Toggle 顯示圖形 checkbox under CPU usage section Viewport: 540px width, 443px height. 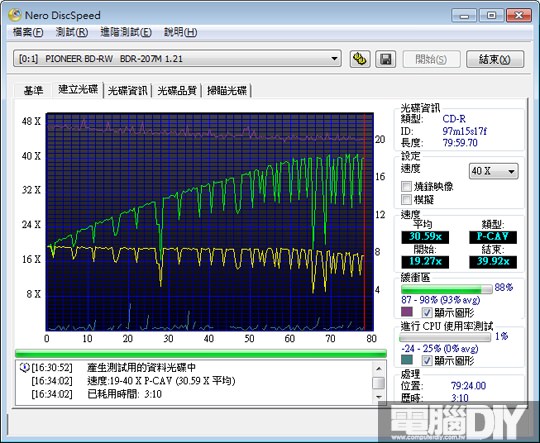click(427, 361)
